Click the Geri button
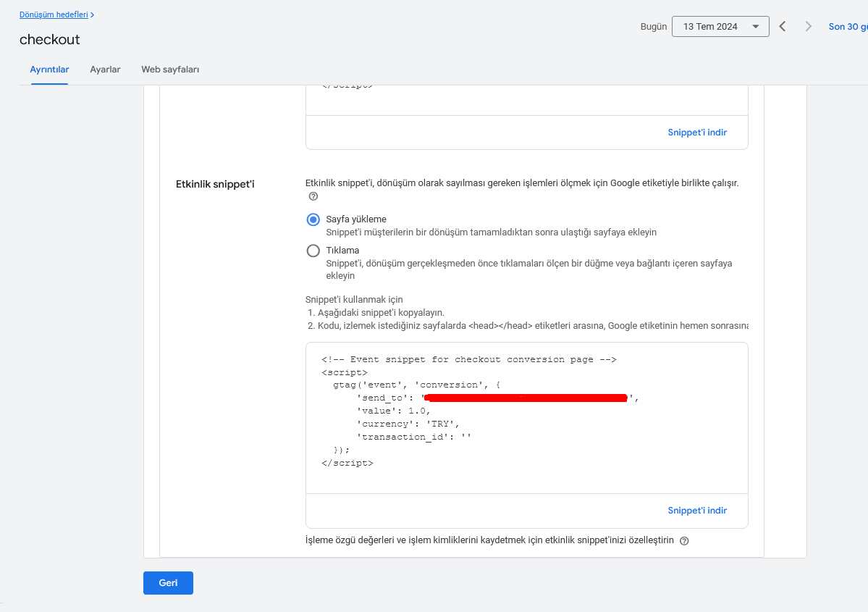Viewport: 868px width, 612px height. click(168, 582)
